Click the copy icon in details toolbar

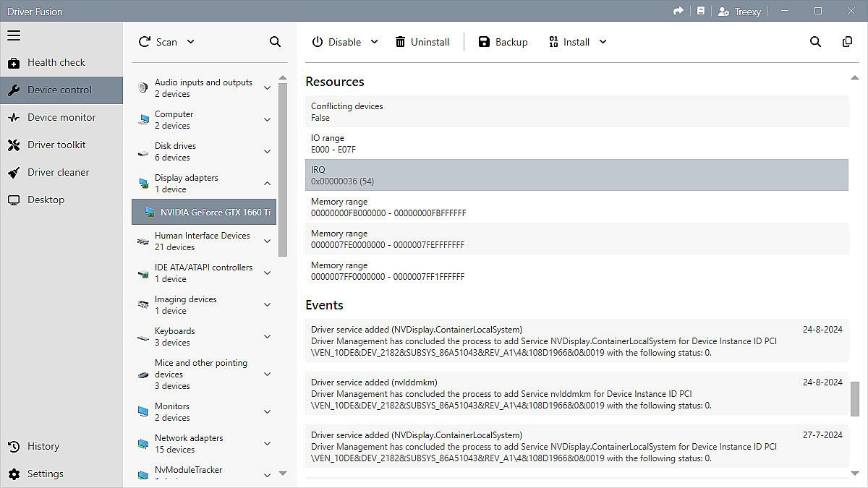847,42
